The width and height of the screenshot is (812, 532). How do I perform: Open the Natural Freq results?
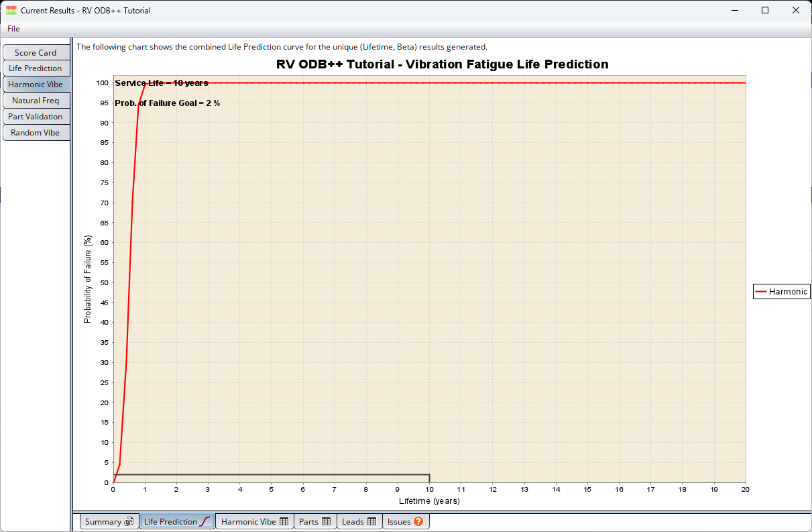(x=36, y=101)
